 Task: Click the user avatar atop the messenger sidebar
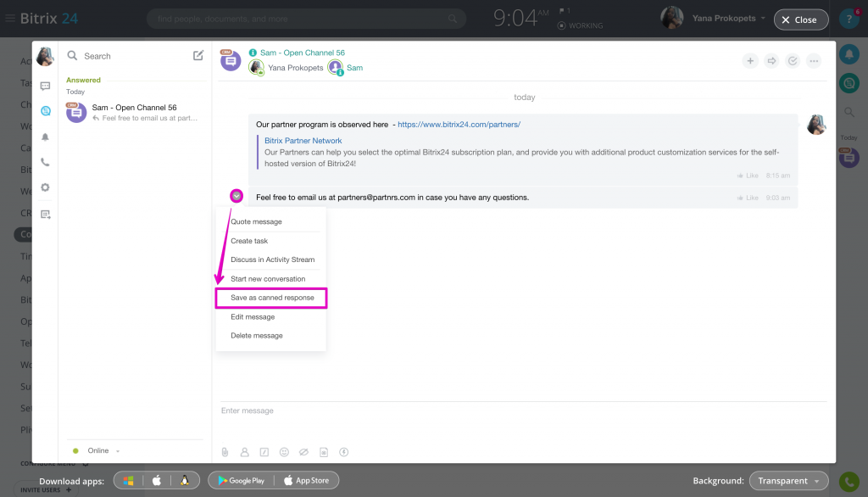click(x=45, y=56)
